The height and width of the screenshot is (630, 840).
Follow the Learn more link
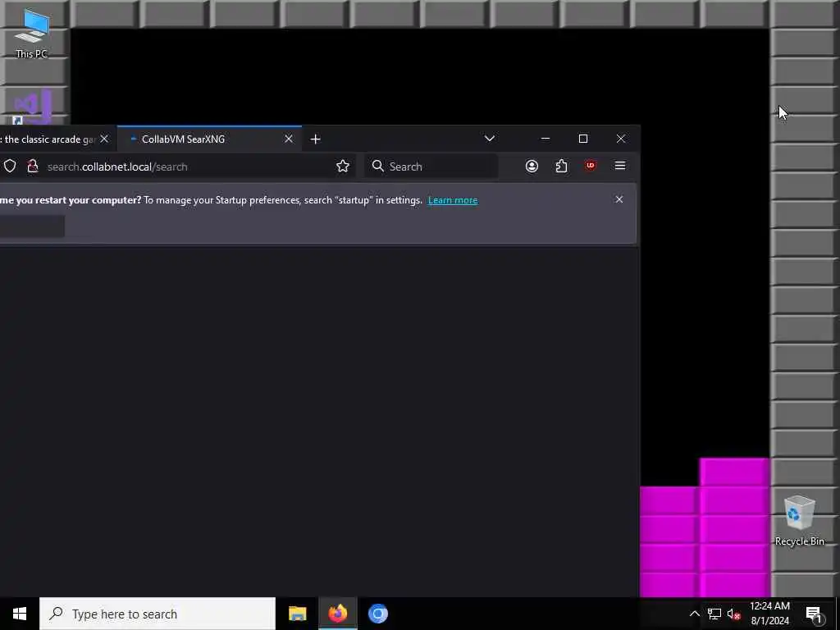pos(453,200)
